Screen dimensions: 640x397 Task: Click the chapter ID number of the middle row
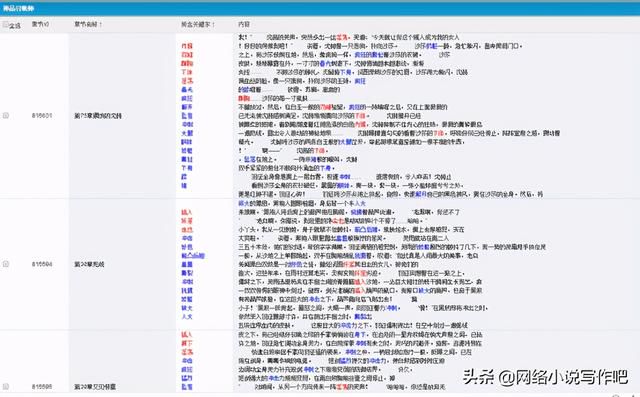point(42,264)
